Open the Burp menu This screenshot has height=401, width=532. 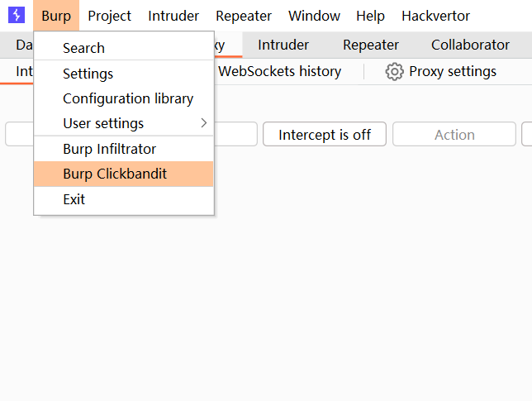[56, 16]
